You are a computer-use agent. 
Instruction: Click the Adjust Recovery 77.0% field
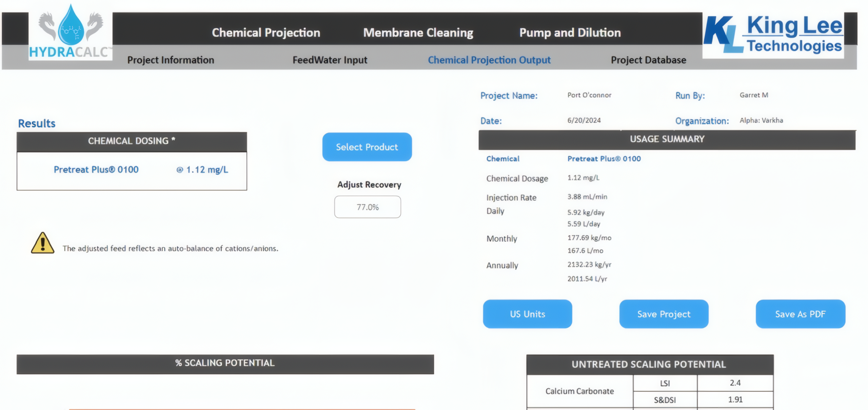(368, 207)
